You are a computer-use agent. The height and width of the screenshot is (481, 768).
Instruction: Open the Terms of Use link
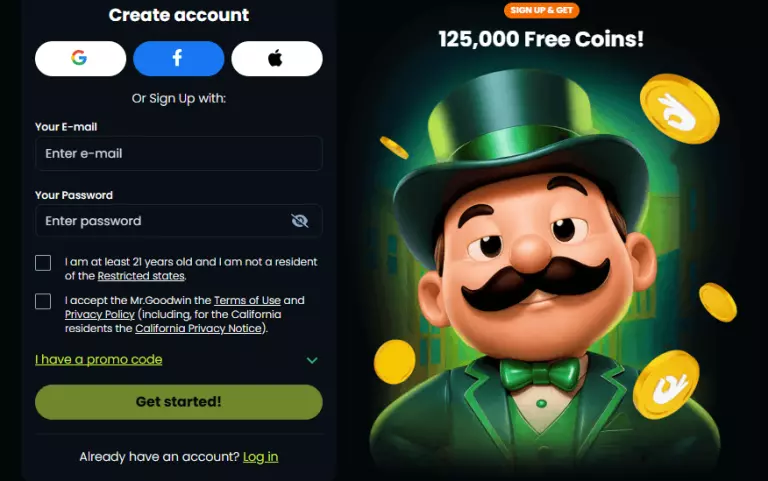click(x=247, y=300)
